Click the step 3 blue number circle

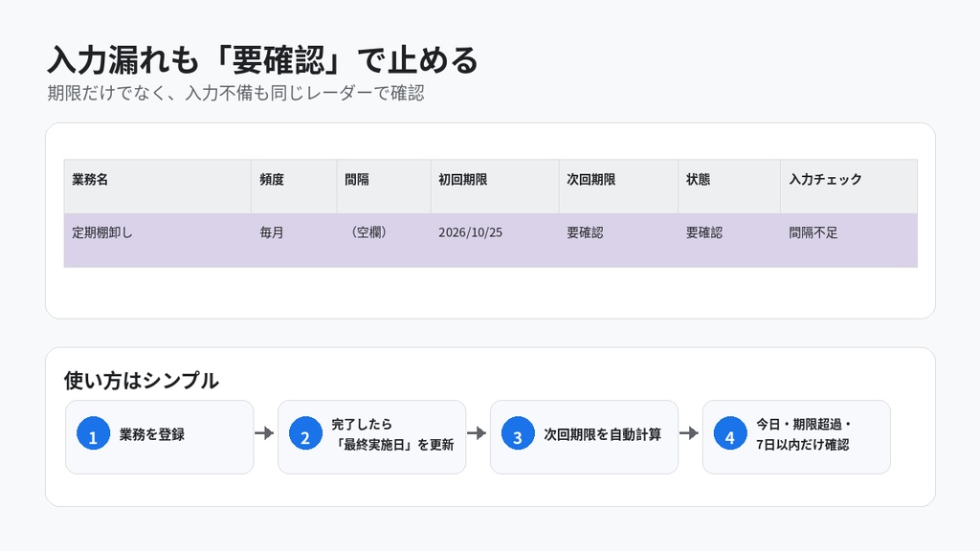click(518, 433)
